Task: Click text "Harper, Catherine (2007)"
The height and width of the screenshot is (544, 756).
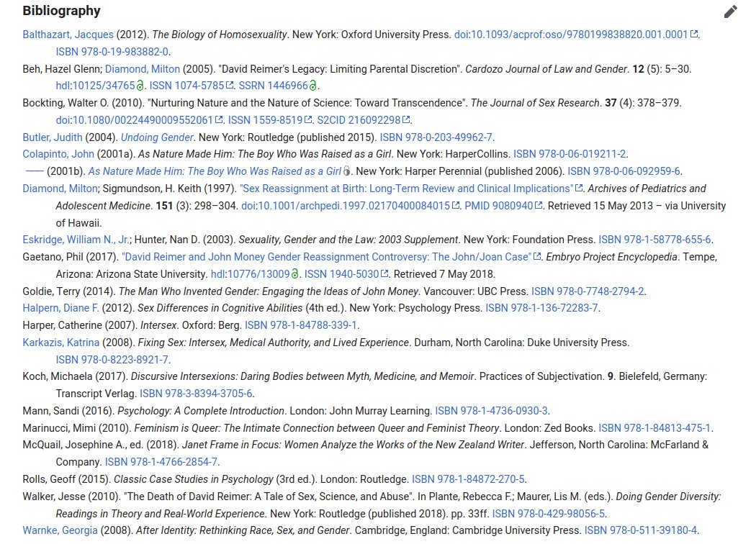Action: click(x=80, y=325)
